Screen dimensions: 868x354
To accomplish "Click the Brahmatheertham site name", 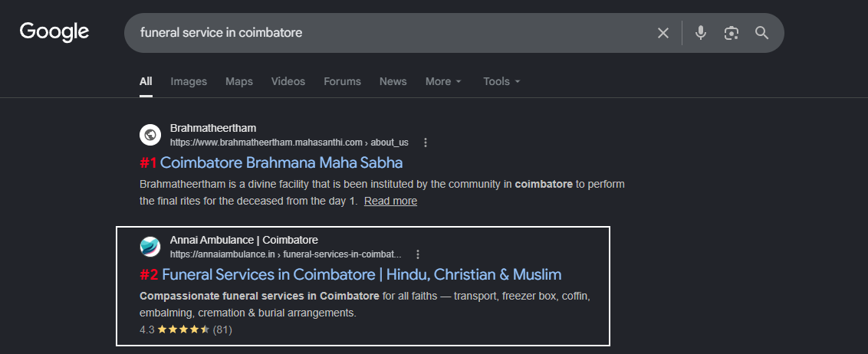I will (x=213, y=128).
